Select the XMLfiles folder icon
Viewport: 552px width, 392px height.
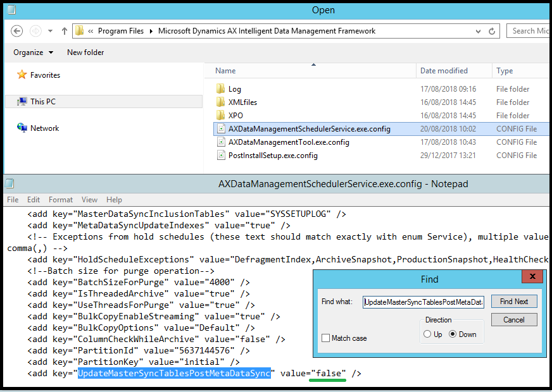[x=220, y=102]
